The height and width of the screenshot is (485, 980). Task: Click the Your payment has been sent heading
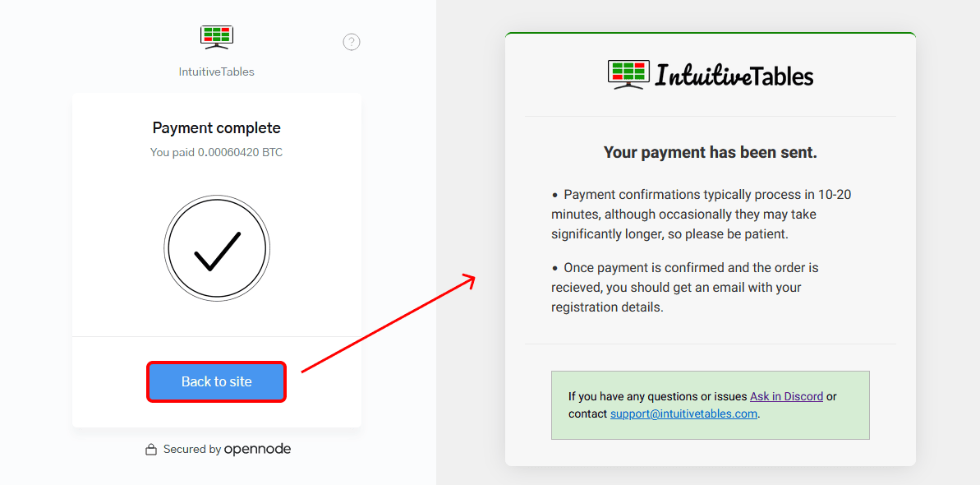(710, 152)
